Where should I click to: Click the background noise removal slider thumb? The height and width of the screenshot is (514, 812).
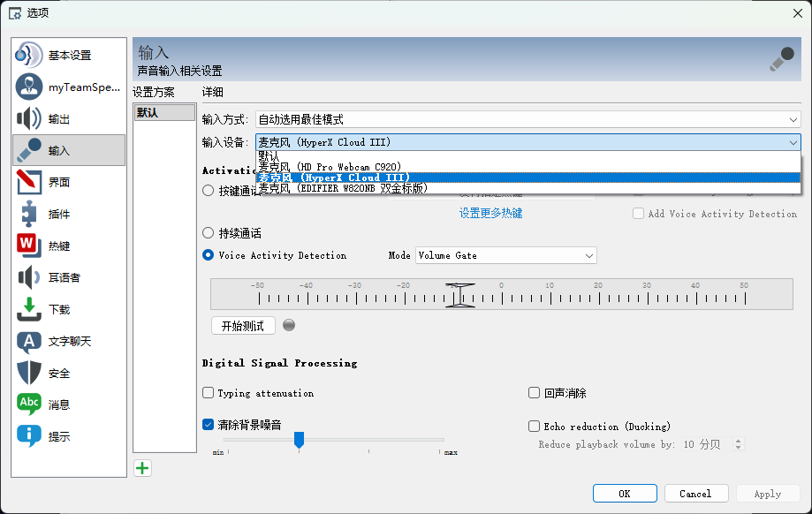[299, 440]
